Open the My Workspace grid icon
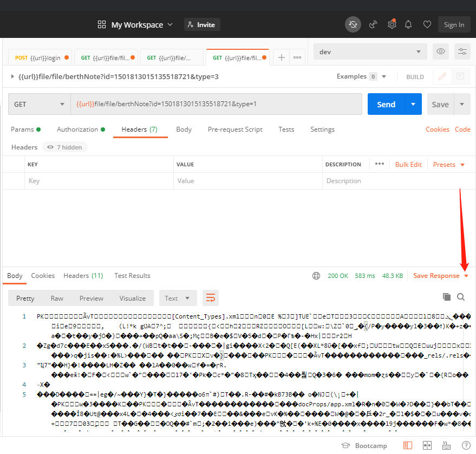The image size is (476, 454). coord(102,24)
